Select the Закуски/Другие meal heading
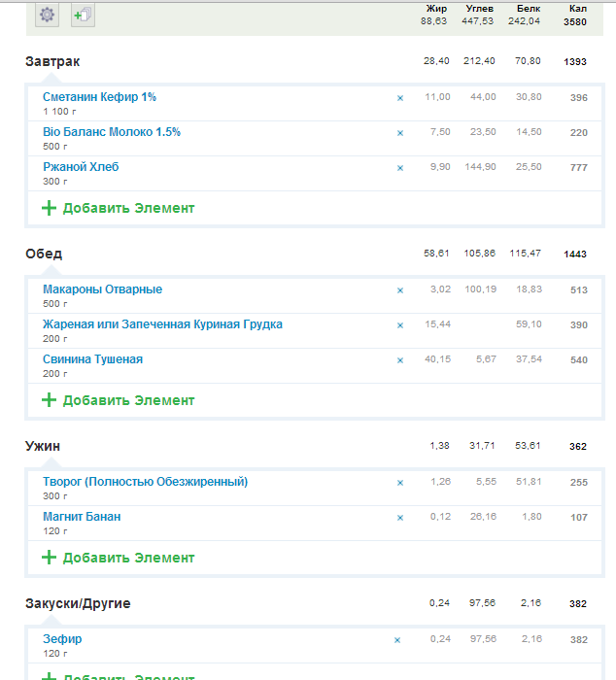The width and height of the screenshot is (616, 680). pyautogui.click(x=78, y=603)
